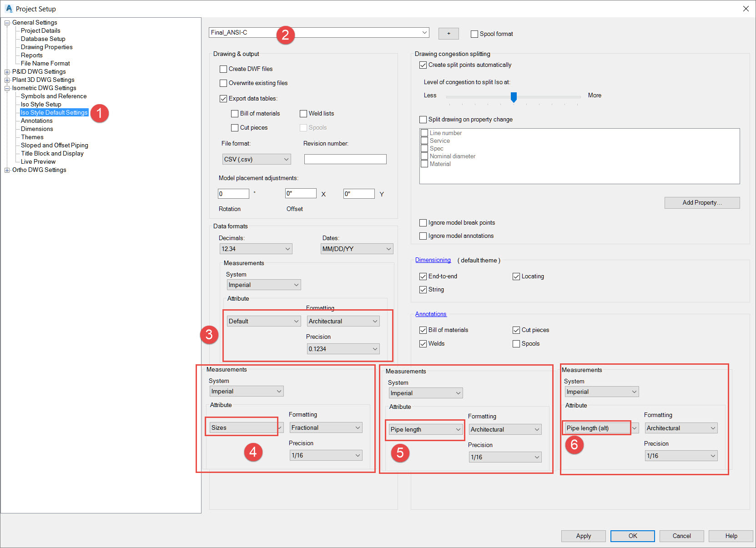Open the Dimensioning theme link
Viewport: 756px width, 548px height.
coord(433,260)
